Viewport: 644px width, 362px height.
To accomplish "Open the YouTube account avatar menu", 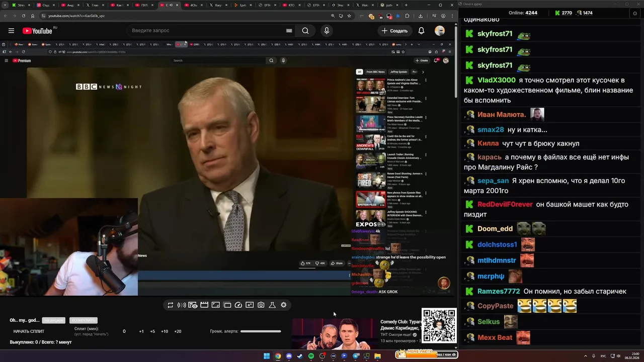I will click(440, 31).
